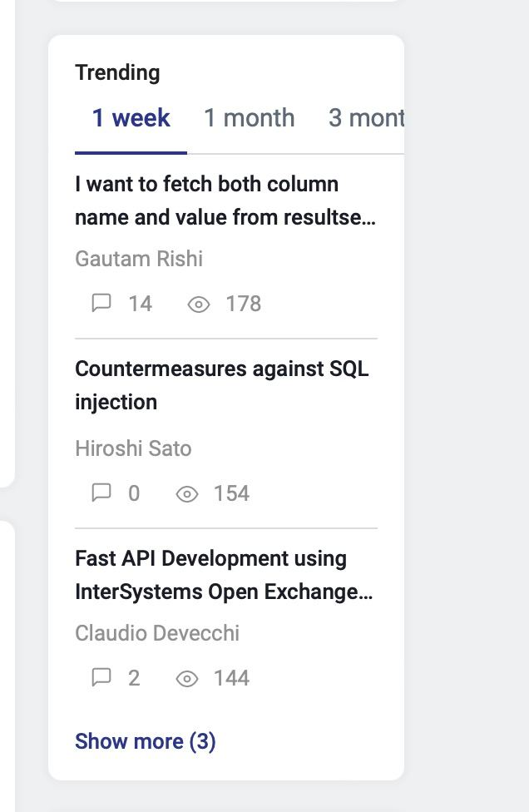Click the view count 154
The image size is (529, 812).
[x=231, y=493]
